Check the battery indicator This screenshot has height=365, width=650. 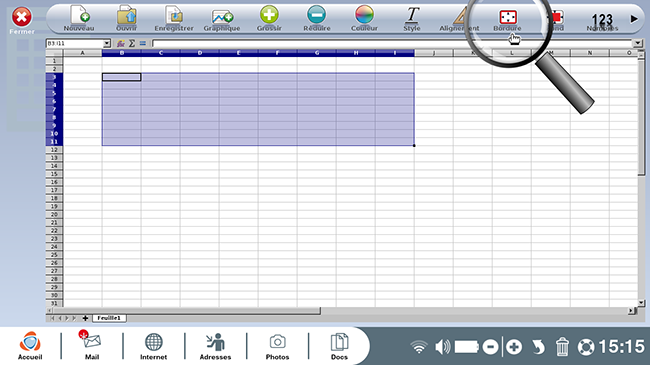[467, 347]
